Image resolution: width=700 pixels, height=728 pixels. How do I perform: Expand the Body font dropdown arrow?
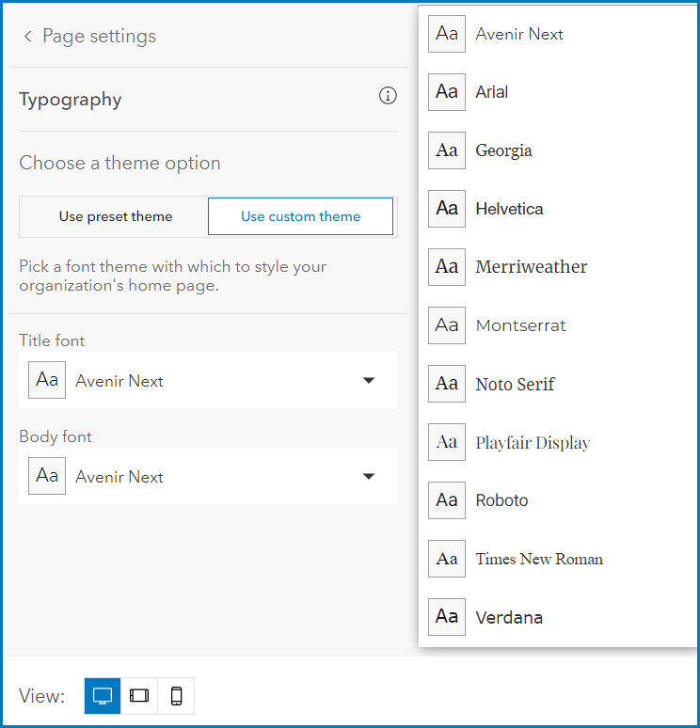click(369, 477)
